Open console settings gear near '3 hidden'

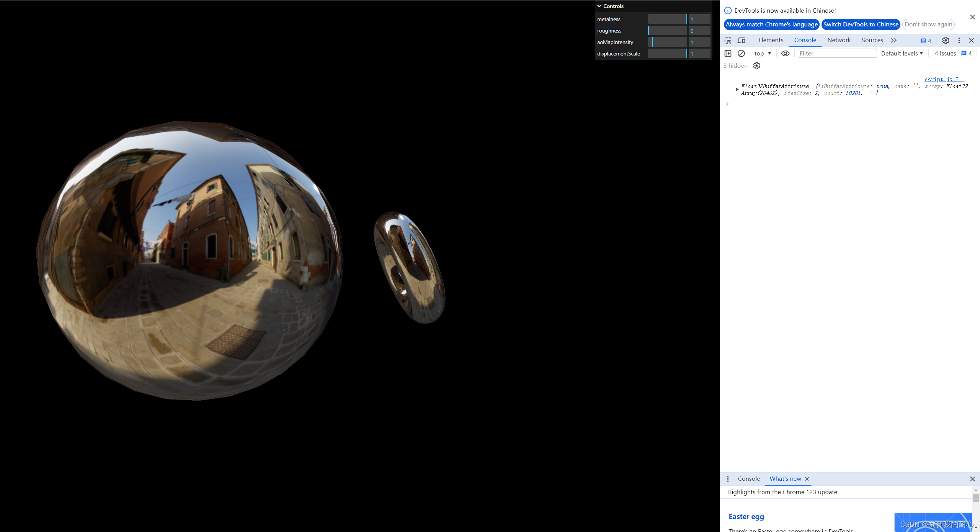(756, 65)
